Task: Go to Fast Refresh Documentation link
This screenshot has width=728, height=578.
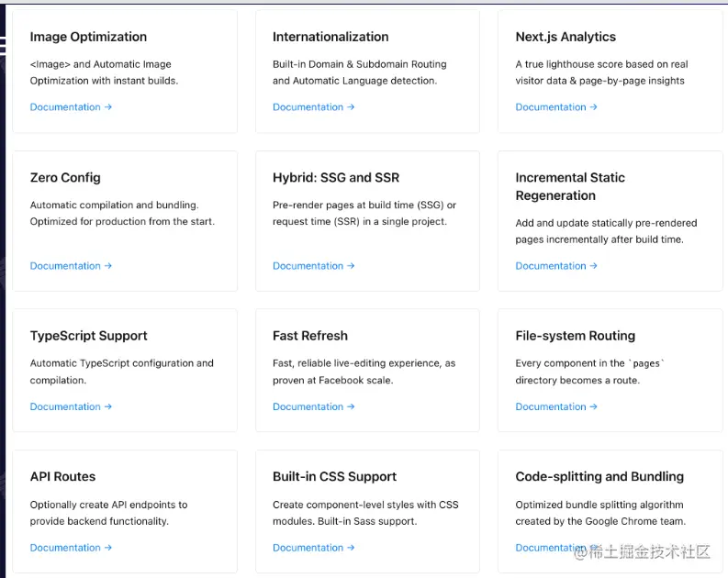Action: (x=313, y=406)
